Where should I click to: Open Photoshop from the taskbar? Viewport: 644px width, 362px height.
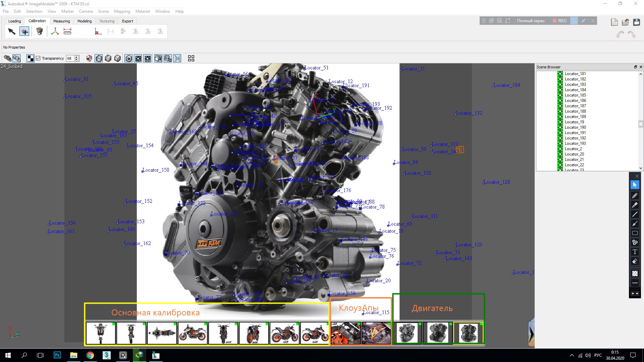pyautogui.click(x=57, y=355)
